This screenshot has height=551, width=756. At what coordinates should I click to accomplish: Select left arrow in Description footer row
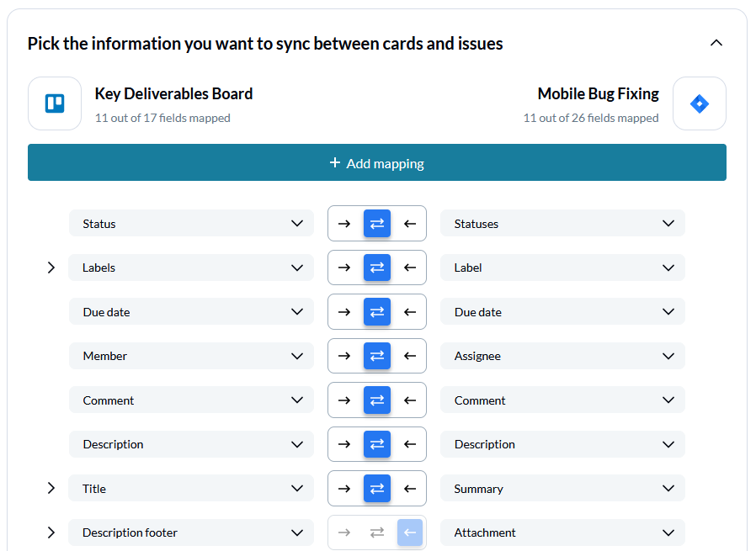pyautogui.click(x=410, y=532)
